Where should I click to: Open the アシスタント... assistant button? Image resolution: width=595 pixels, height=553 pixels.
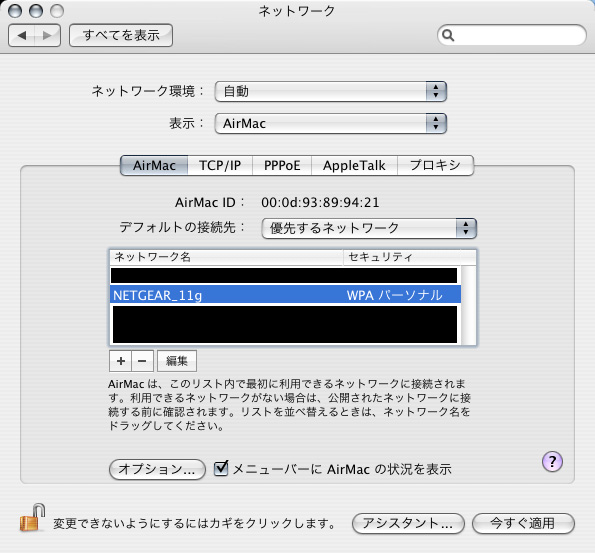click(408, 523)
